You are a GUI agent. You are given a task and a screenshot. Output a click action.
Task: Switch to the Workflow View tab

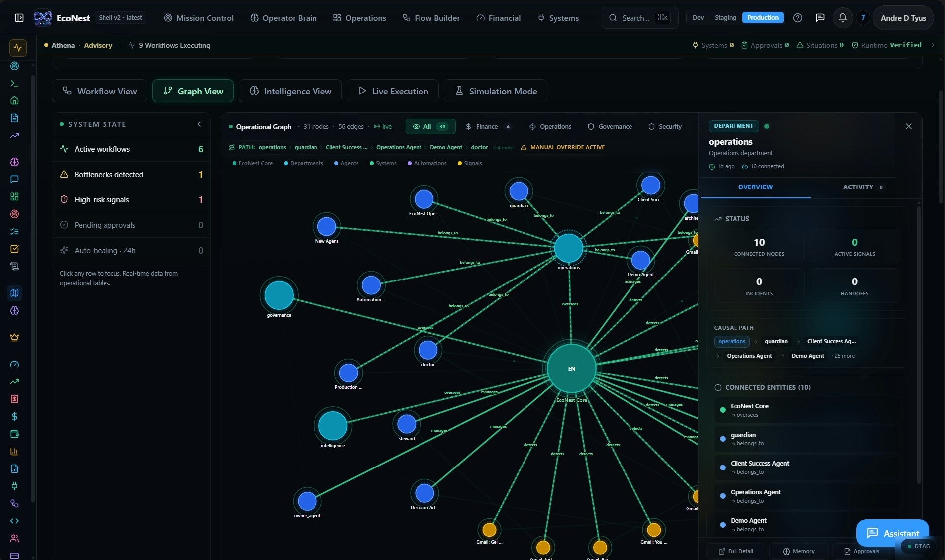[100, 91]
